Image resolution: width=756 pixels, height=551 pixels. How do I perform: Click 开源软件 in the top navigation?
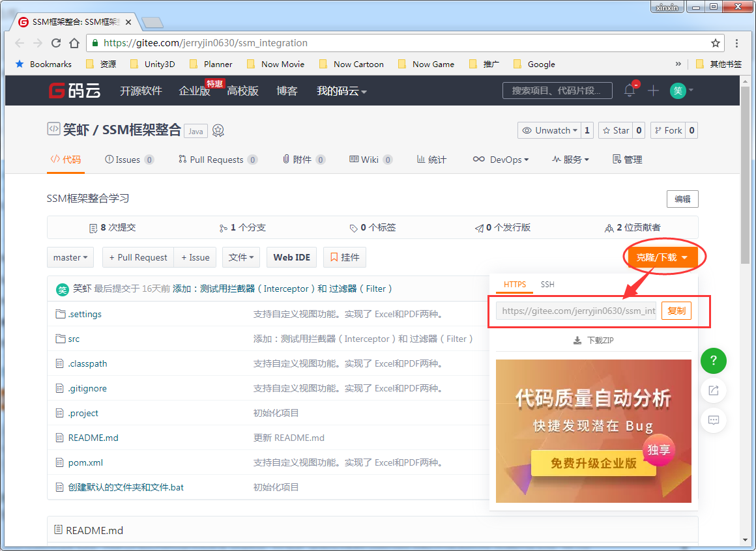(x=141, y=91)
